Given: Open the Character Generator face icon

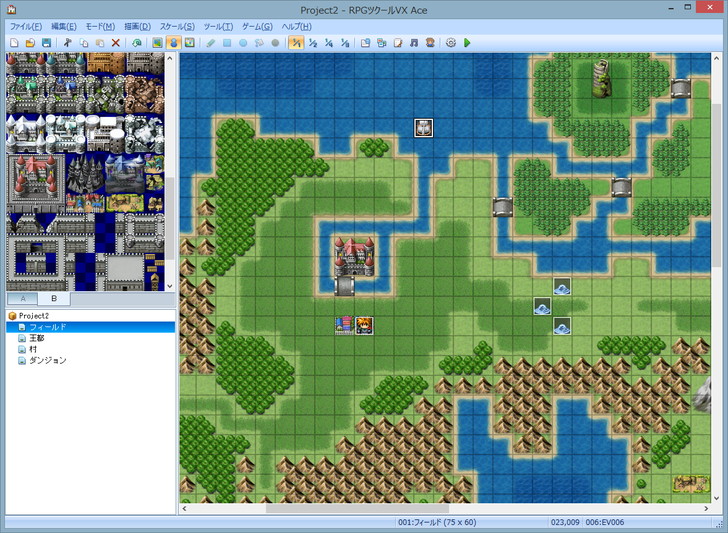Looking at the screenshot, I should (430, 43).
